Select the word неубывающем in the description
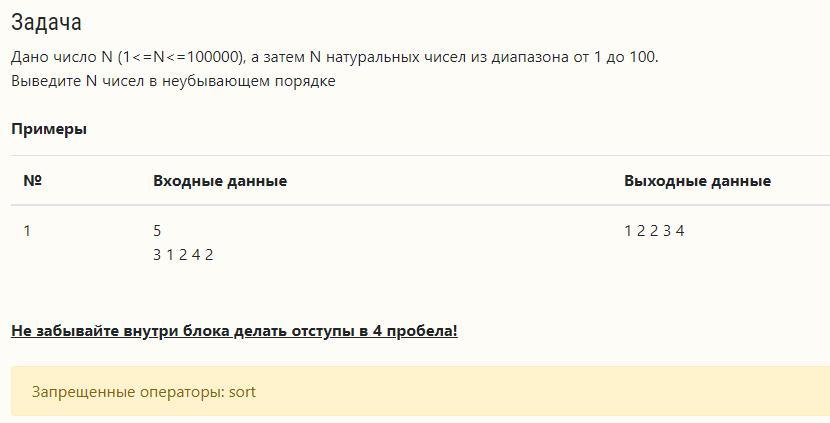This screenshot has height=423, width=830. [x=216, y=82]
